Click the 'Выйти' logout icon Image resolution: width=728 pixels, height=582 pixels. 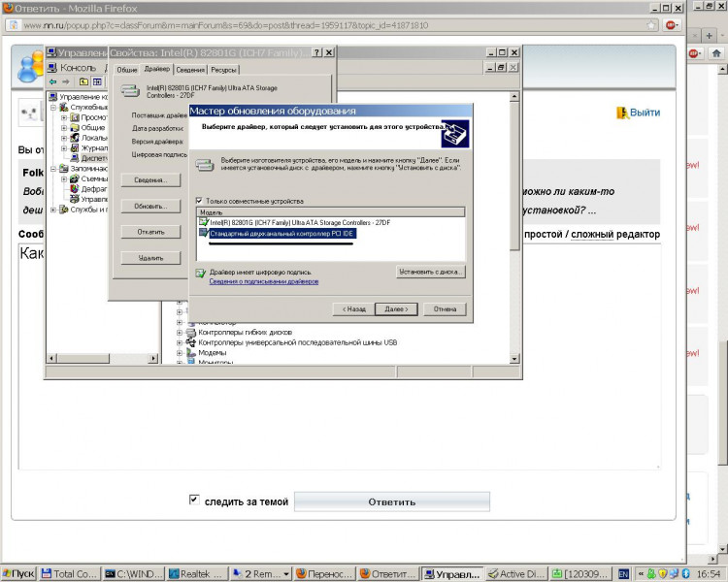[623, 113]
